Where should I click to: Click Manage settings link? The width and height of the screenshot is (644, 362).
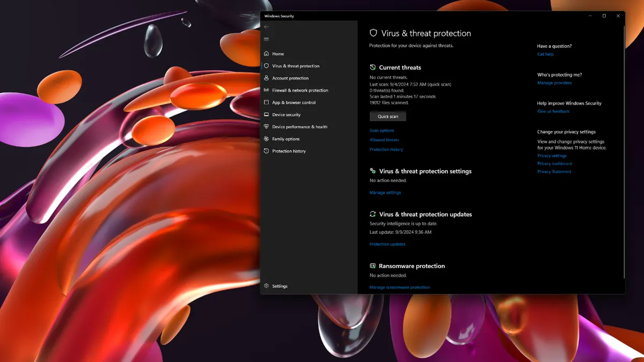point(385,193)
